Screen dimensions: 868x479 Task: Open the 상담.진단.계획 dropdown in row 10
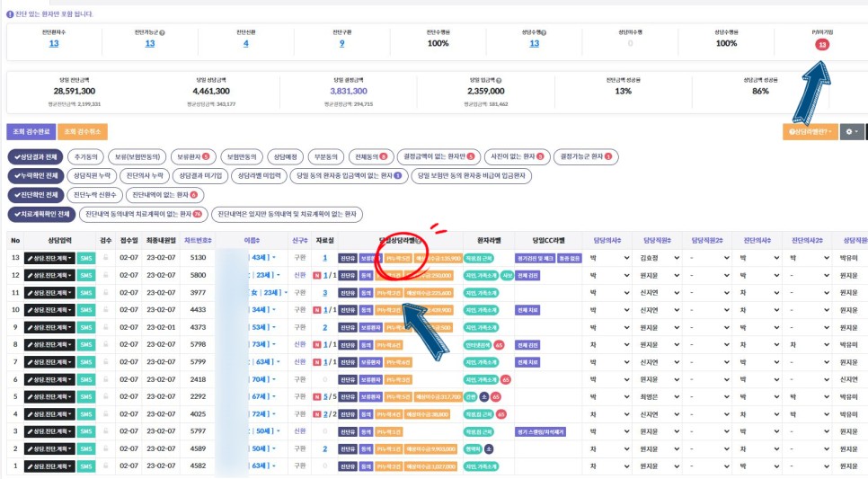(x=49, y=310)
